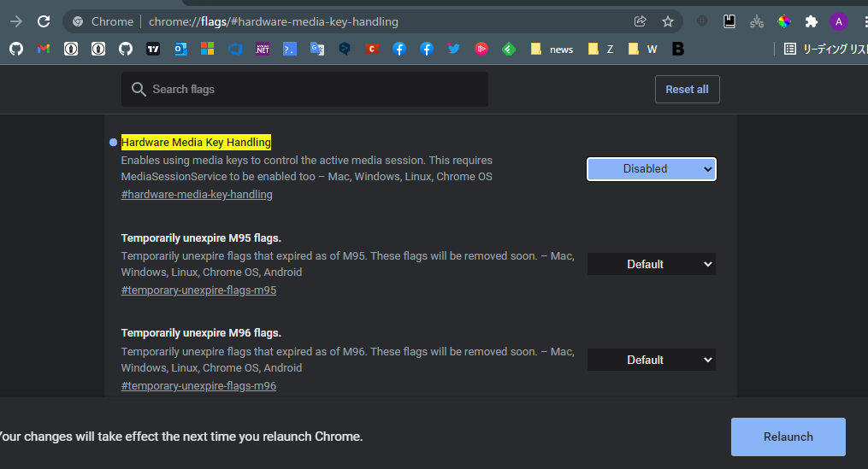
Task: Open the red C bookmark
Action: coord(372,50)
